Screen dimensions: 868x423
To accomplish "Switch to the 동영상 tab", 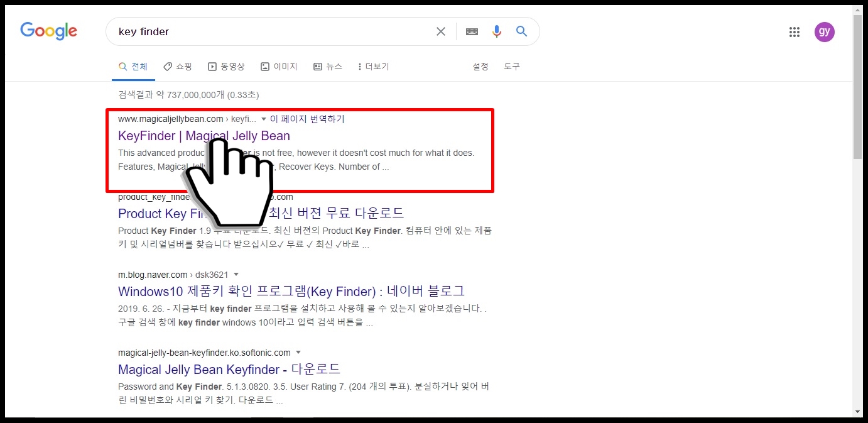I will pyautogui.click(x=226, y=67).
